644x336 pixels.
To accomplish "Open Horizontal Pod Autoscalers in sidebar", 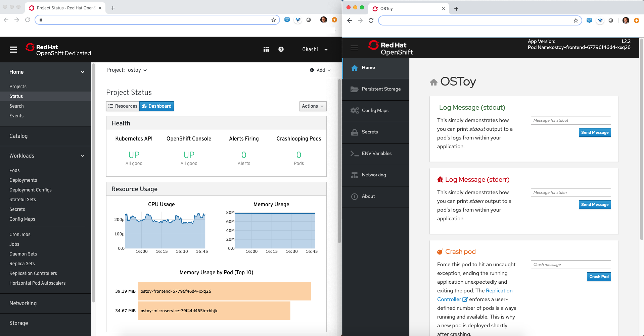I will 38,283.
